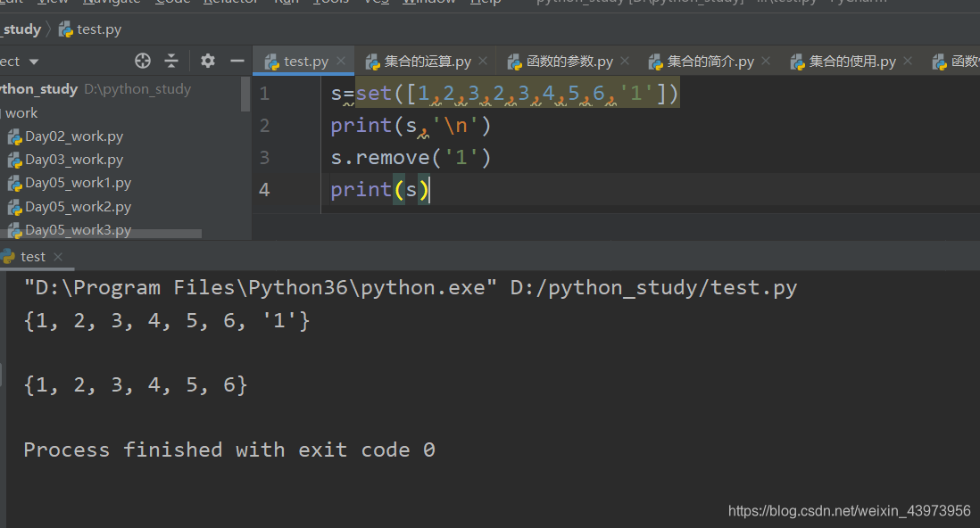The image size is (980, 528).
Task: Click the locate current file crosshair icon
Action: [143, 61]
